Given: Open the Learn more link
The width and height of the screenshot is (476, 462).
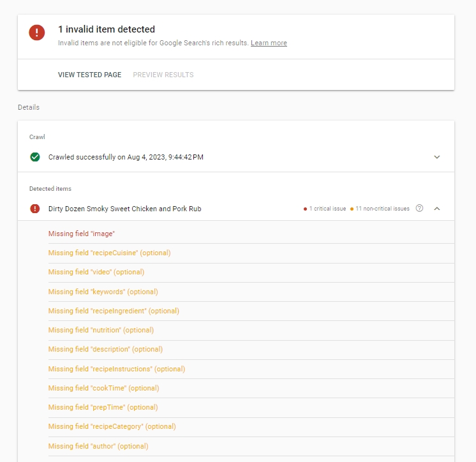Looking at the screenshot, I should coord(269,43).
